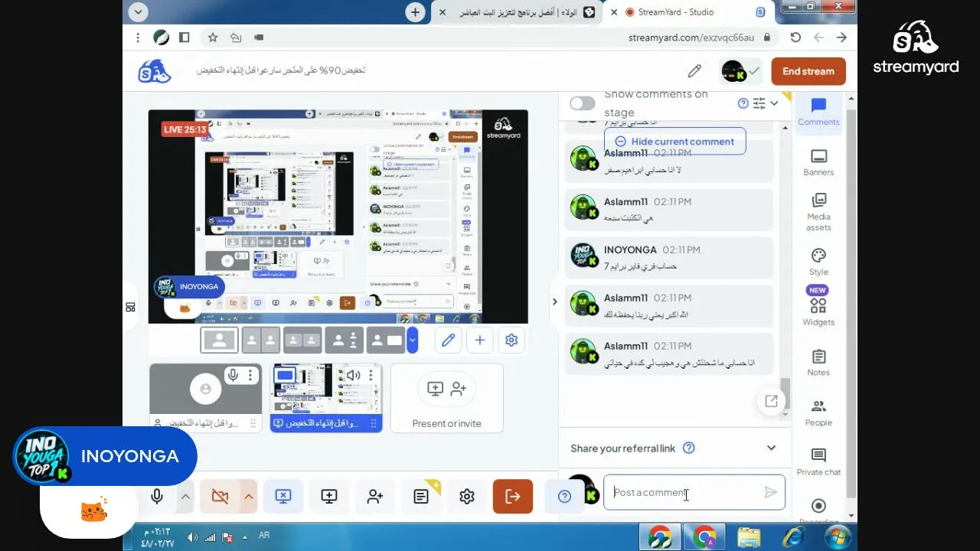Open destination status avatar with checkmark
This screenshot has width=980, height=551.
point(740,71)
